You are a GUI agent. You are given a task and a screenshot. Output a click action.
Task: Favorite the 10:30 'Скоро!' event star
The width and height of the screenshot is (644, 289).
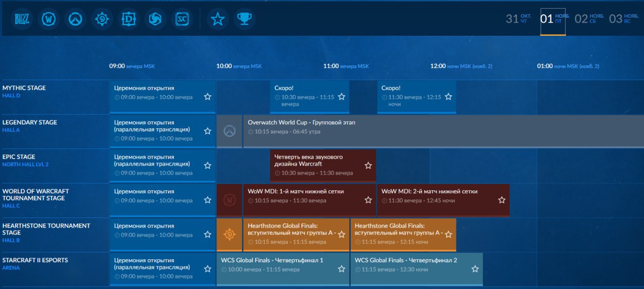(x=342, y=97)
